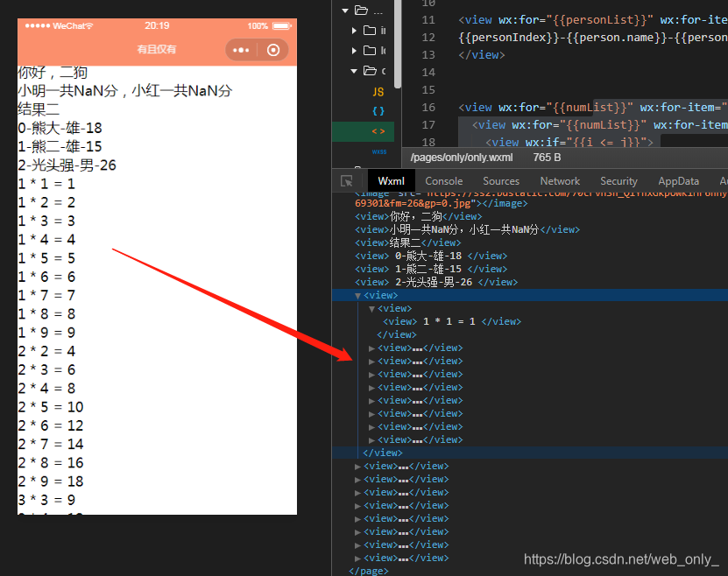Image resolution: width=728 pixels, height=576 pixels.
Task: Open the three-dots menu in the simulator capsule
Action: (241, 50)
